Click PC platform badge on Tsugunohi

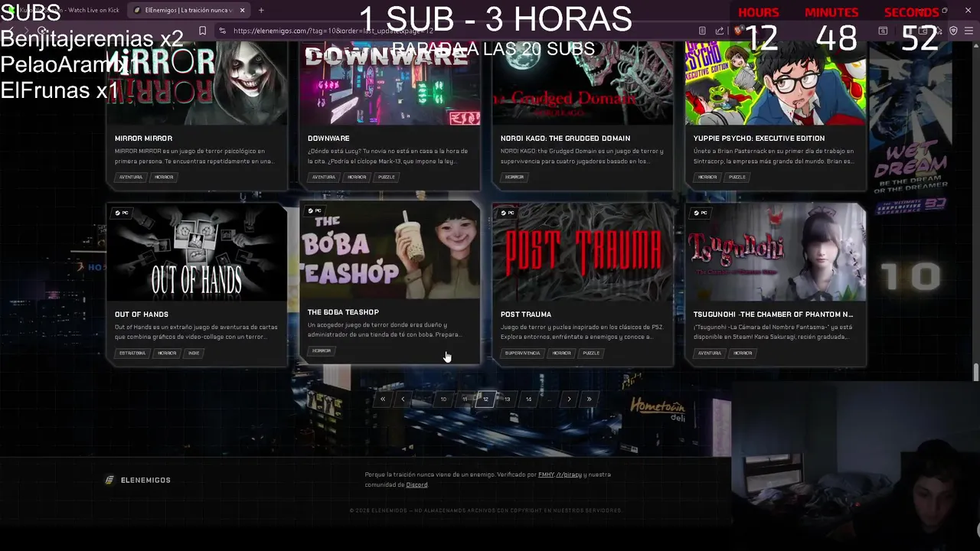[x=700, y=213]
